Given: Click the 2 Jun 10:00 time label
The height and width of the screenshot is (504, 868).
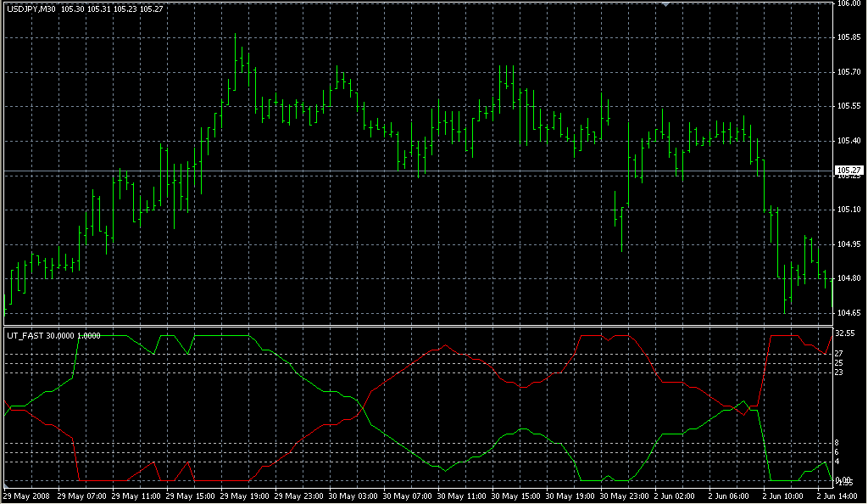Looking at the screenshot, I should coord(784,496).
